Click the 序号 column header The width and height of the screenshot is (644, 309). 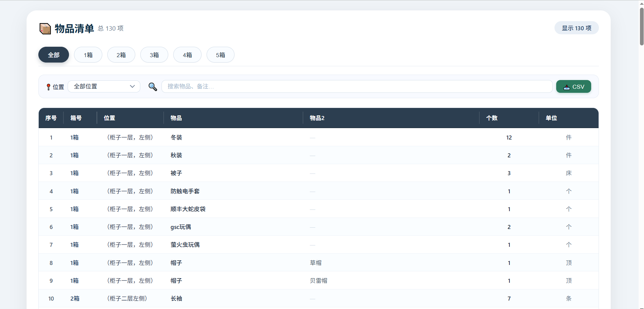(x=51, y=118)
